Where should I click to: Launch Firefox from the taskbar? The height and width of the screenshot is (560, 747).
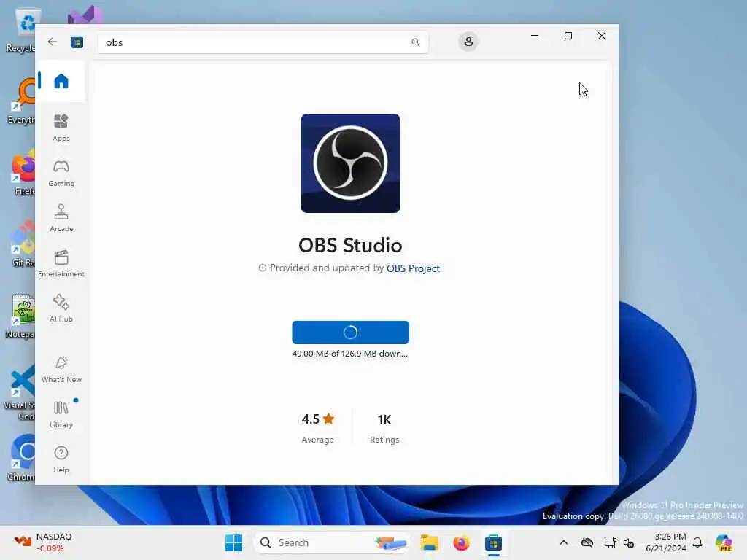(x=461, y=542)
